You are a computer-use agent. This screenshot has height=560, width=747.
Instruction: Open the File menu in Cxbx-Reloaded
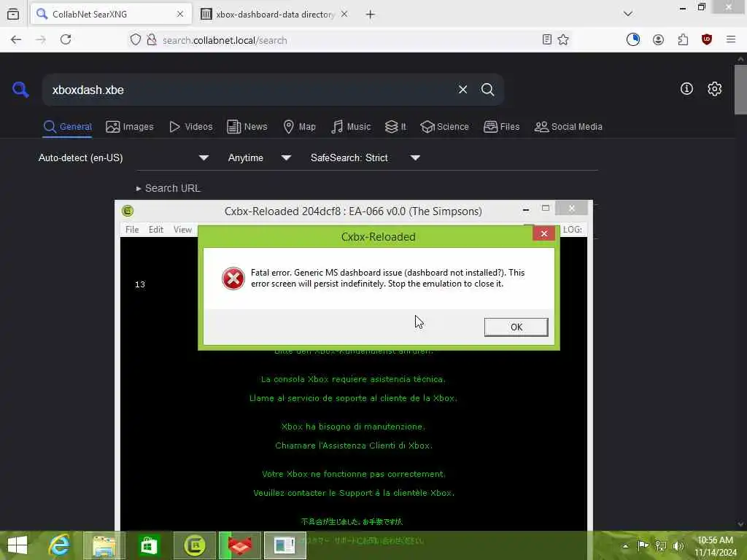point(132,230)
